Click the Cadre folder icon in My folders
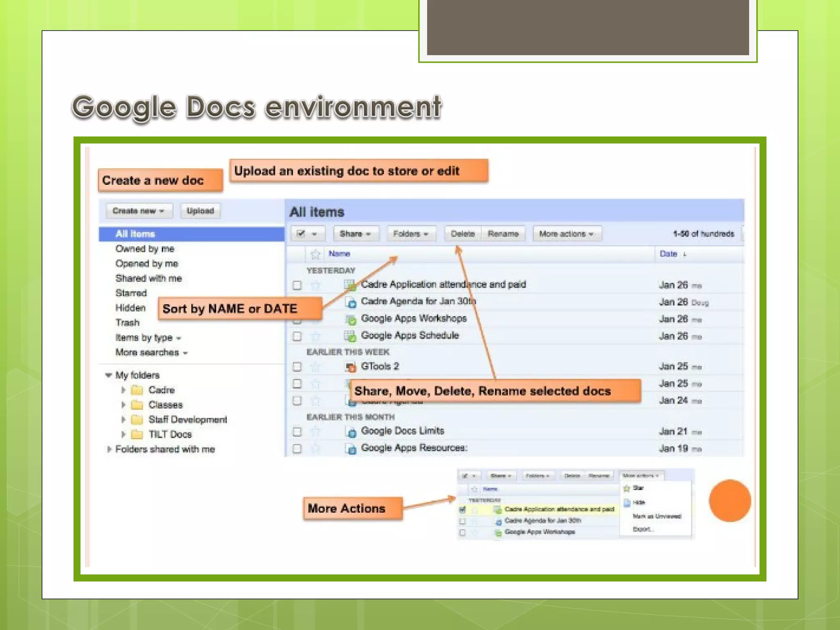Image resolution: width=840 pixels, height=630 pixels. (137, 390)
